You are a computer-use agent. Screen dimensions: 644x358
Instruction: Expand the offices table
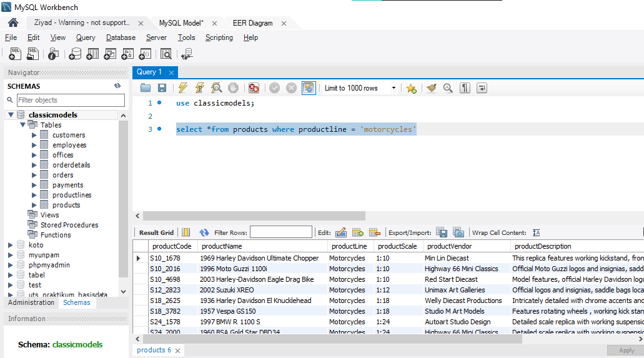click(x=34, y=155)
